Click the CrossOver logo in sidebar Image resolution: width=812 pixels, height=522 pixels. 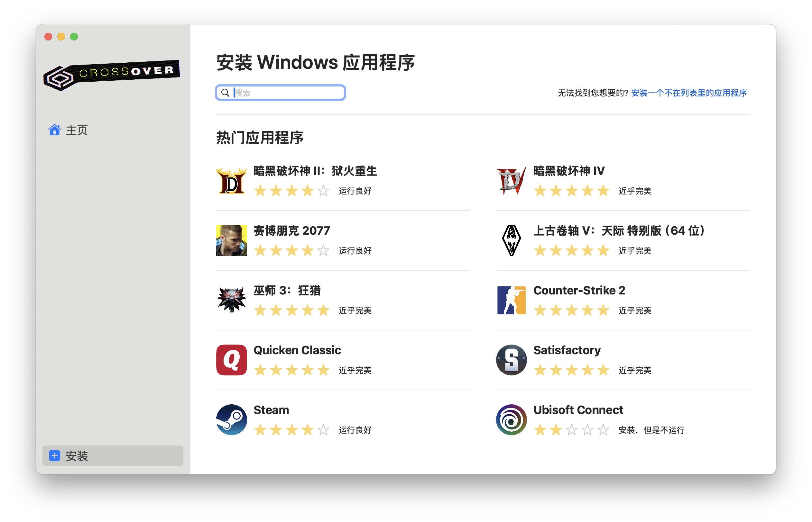point(112,75)
